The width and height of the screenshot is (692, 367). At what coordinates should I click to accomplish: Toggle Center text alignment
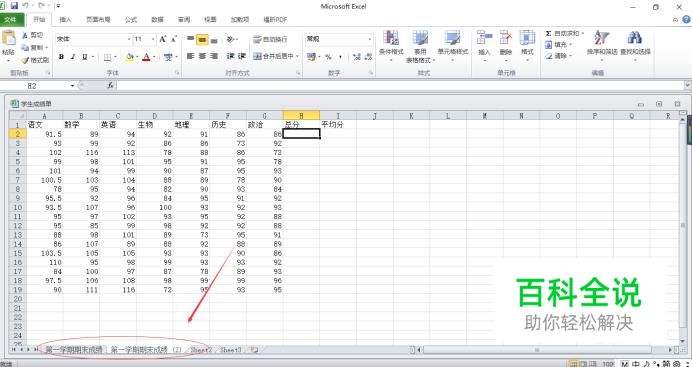[202, 56]
